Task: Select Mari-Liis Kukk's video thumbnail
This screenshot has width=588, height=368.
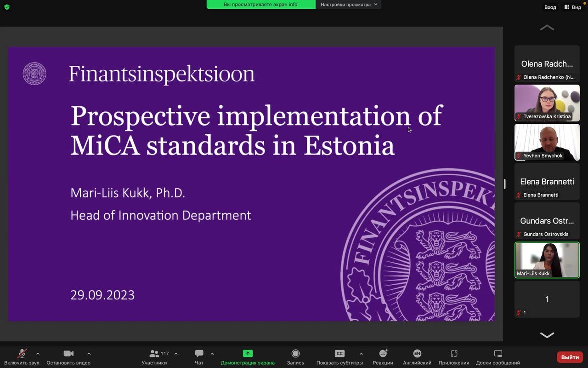Action: (x=547, y=260)
